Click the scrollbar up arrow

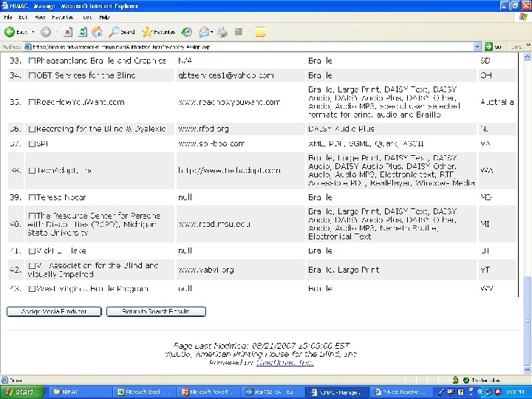point(528,56)
